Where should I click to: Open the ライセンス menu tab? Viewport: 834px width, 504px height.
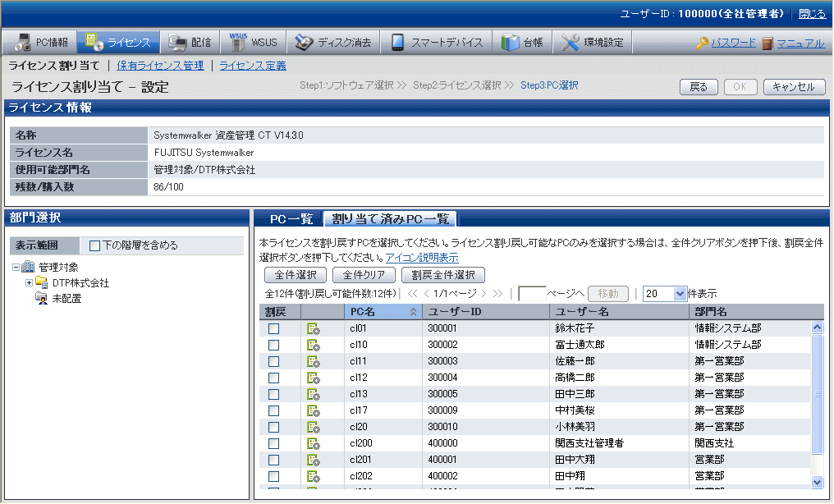[x=118, y=42]
